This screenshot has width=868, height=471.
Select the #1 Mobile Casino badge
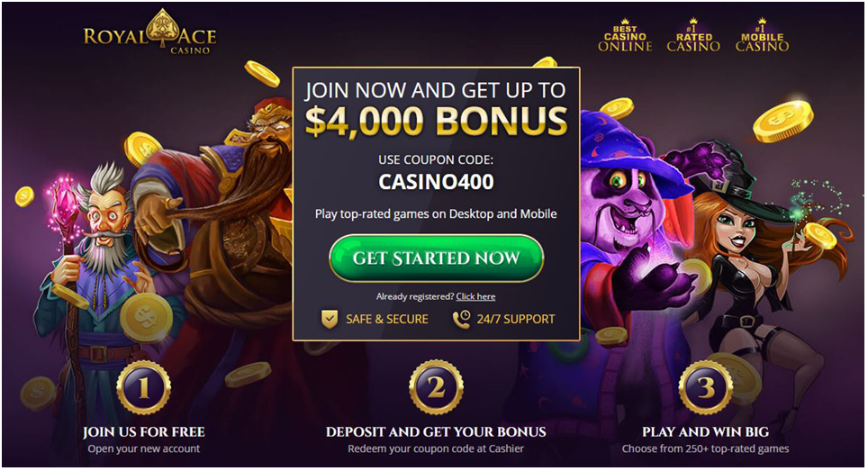762,35
